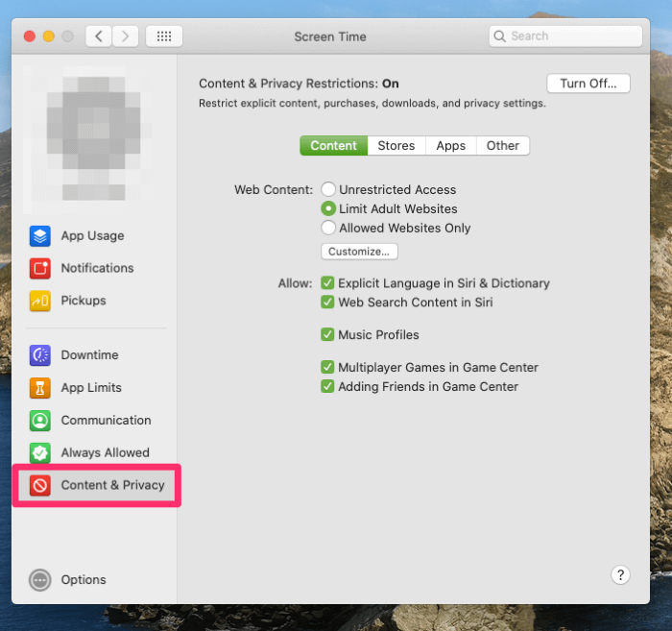Minimize the window with the yellow button

pos(49,36)
